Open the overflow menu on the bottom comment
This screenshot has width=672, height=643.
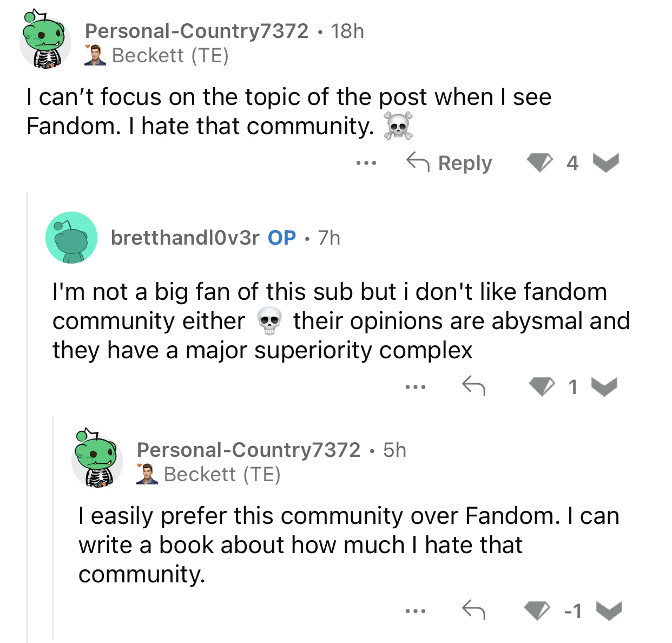coord(416,609)
